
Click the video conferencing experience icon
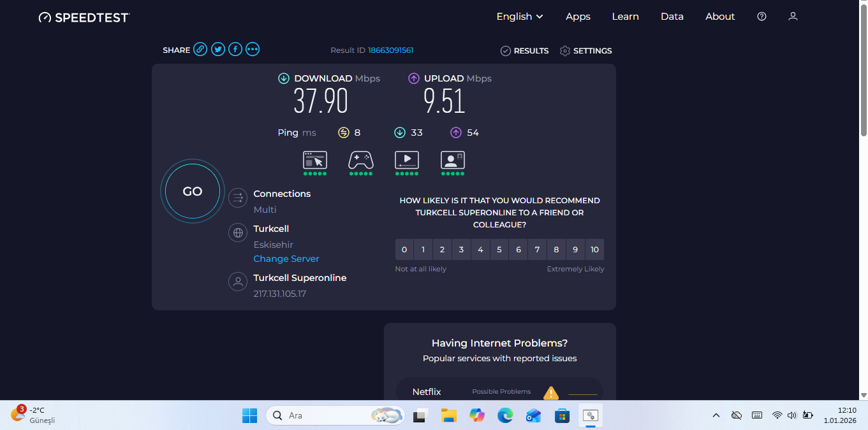pyautogui.click(x=453, y=160)
